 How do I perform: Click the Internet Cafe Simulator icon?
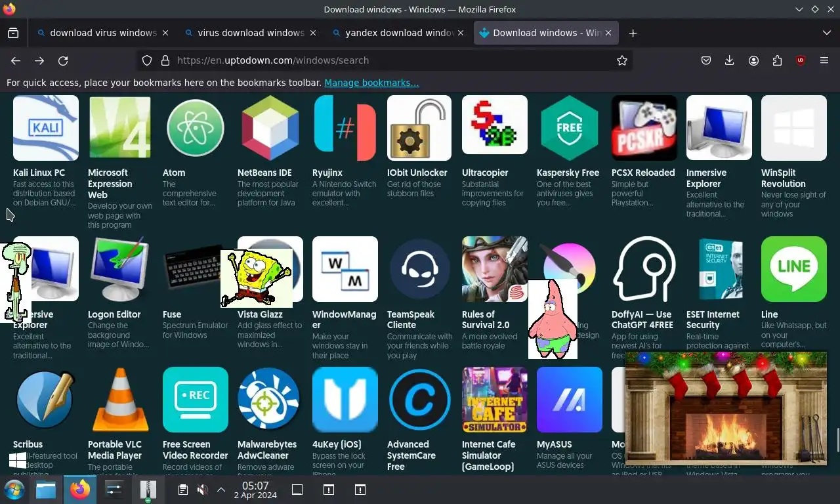[495, 400]
